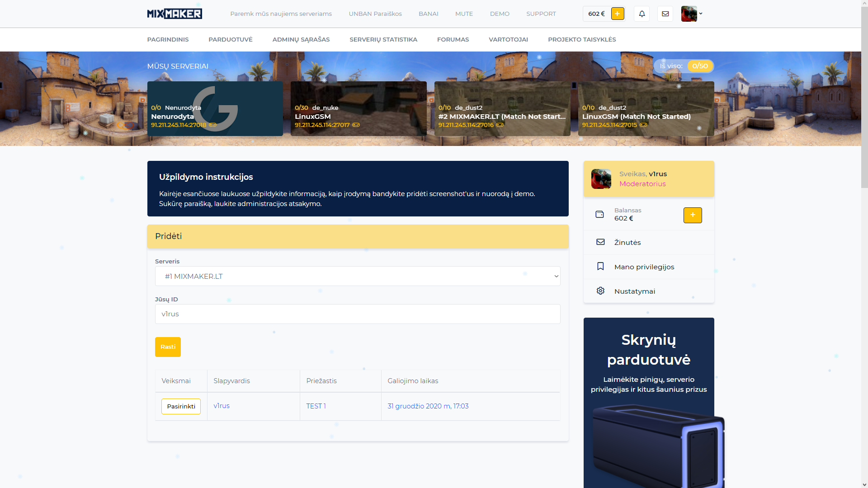868x488 pixels.
Task: Click the yellow plus next to 602 € in header
Action: pos(617,14)
